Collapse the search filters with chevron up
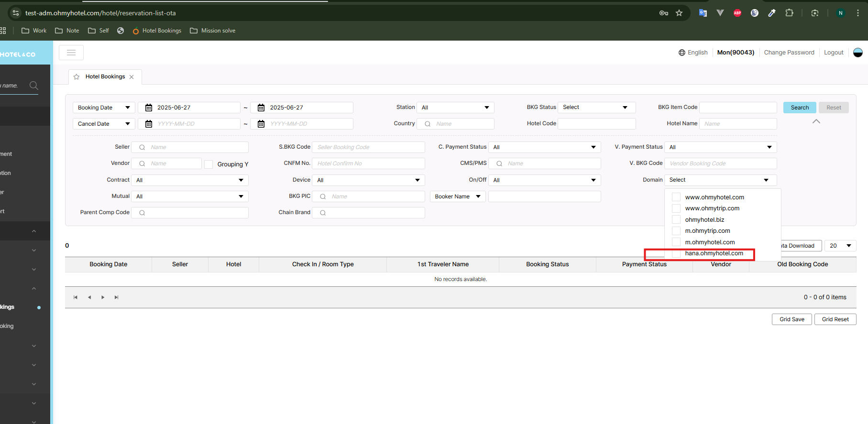The image size is (868, 424). 816,121
